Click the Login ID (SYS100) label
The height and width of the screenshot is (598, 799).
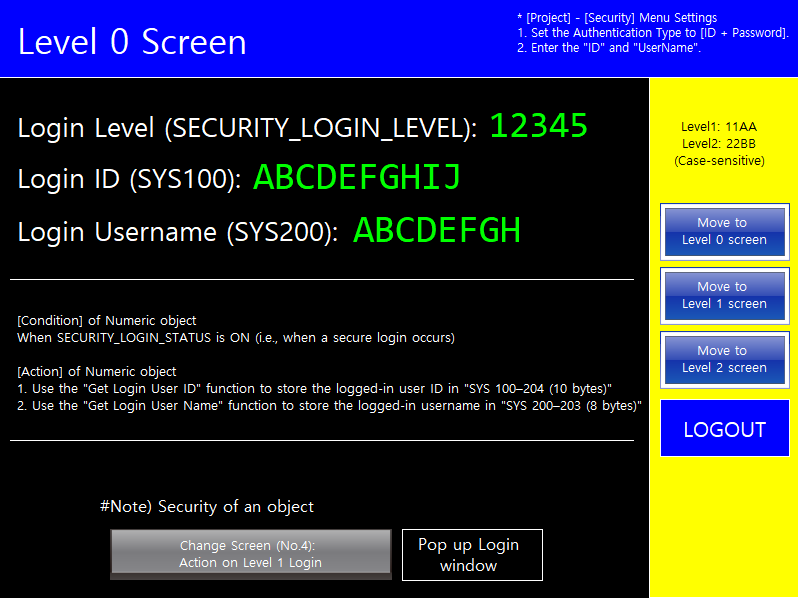[129, 179]
